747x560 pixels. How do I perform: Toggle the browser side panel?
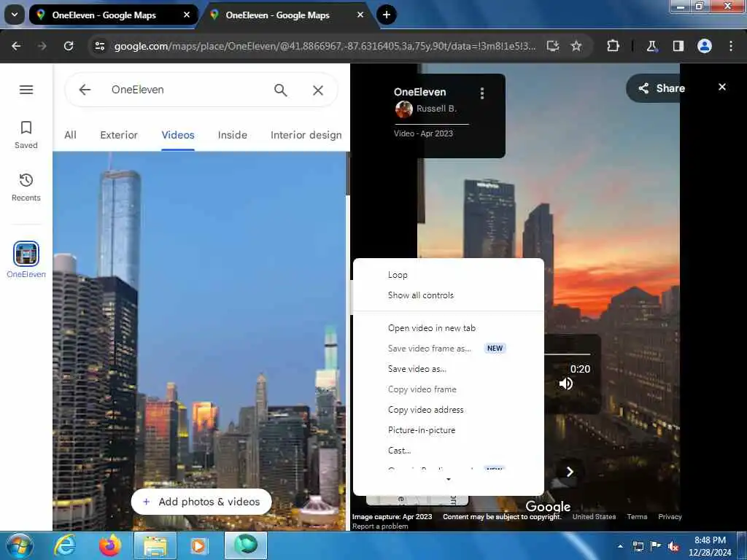[x=678, y=46]
